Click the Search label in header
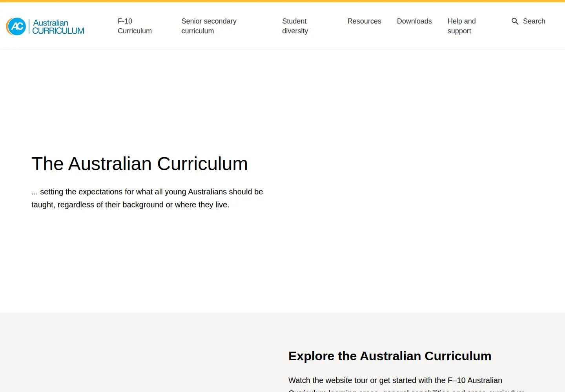This screenshot has width=565, height=392. pos(534,21)
